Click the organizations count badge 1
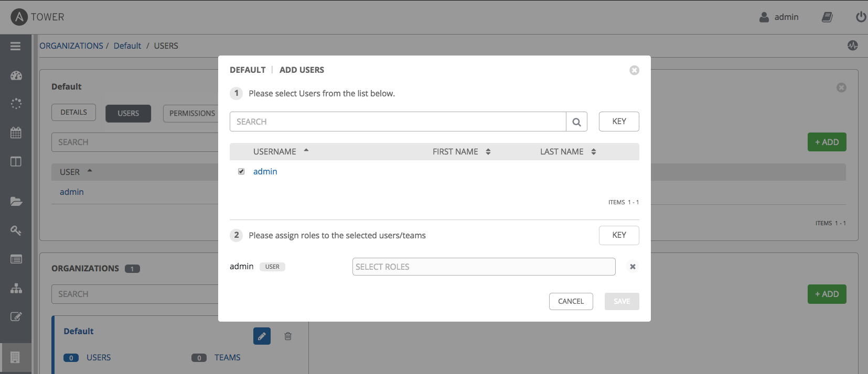The width and height of the screenshot is (868, 374). [132, 269]
